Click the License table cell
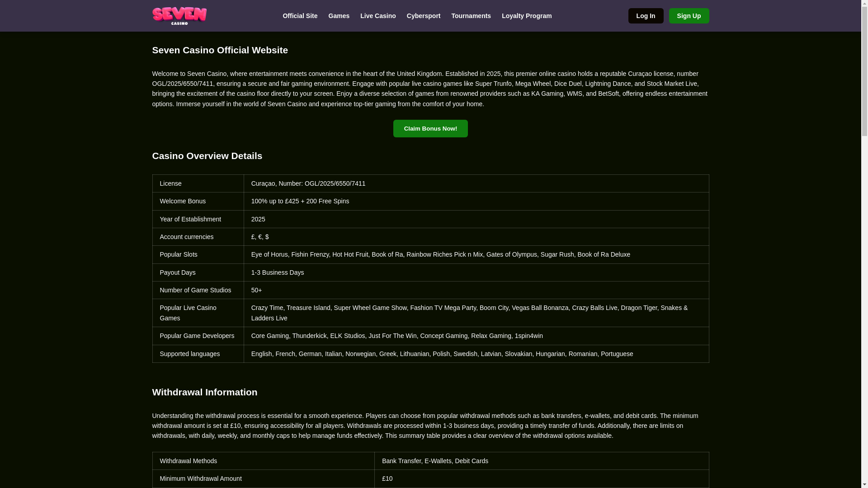Image resolution: width=868 pixels, height=488 pixels. tap(198, 183)
